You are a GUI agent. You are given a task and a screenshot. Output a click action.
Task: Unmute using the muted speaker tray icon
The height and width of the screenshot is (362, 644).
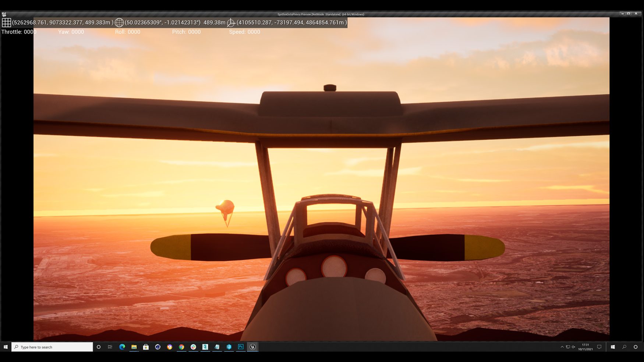pos(573,347)
